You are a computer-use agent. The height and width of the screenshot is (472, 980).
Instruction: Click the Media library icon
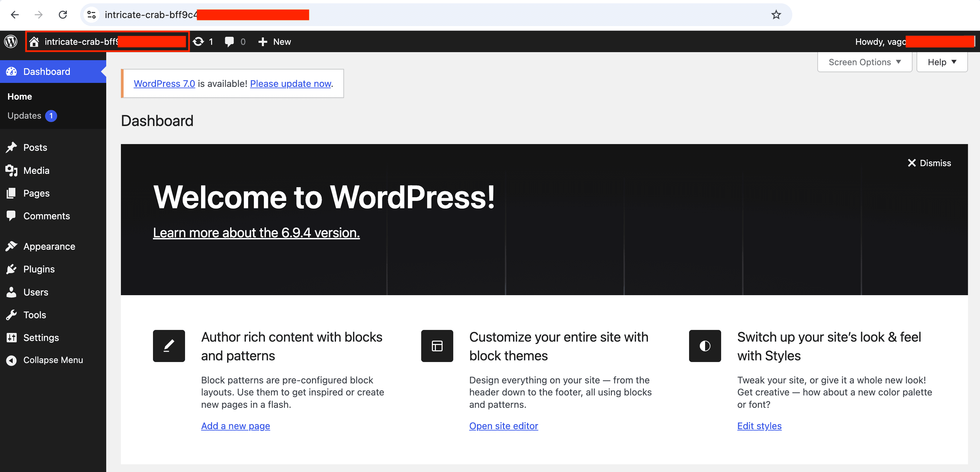(x=11, y=170)
